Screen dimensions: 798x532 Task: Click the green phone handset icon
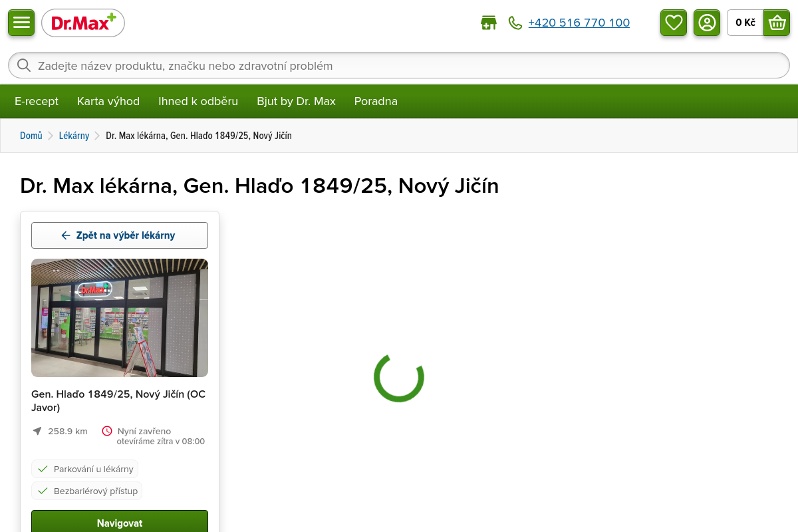tap(515, 23)
